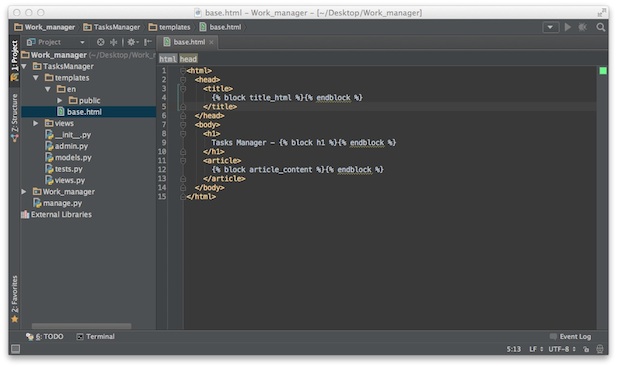
Task: Click base.html in navigation bar
Action: tap(220, 27)
